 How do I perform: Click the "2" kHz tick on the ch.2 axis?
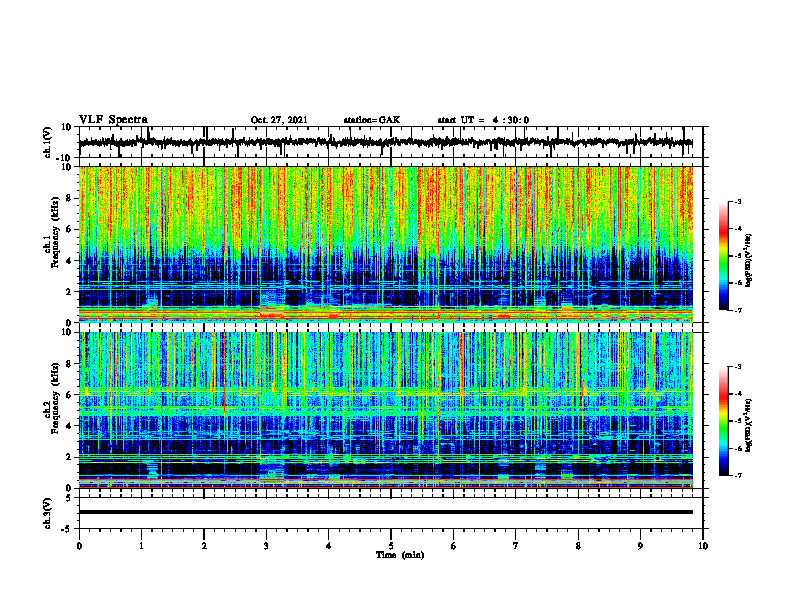(x=69, y=457)
